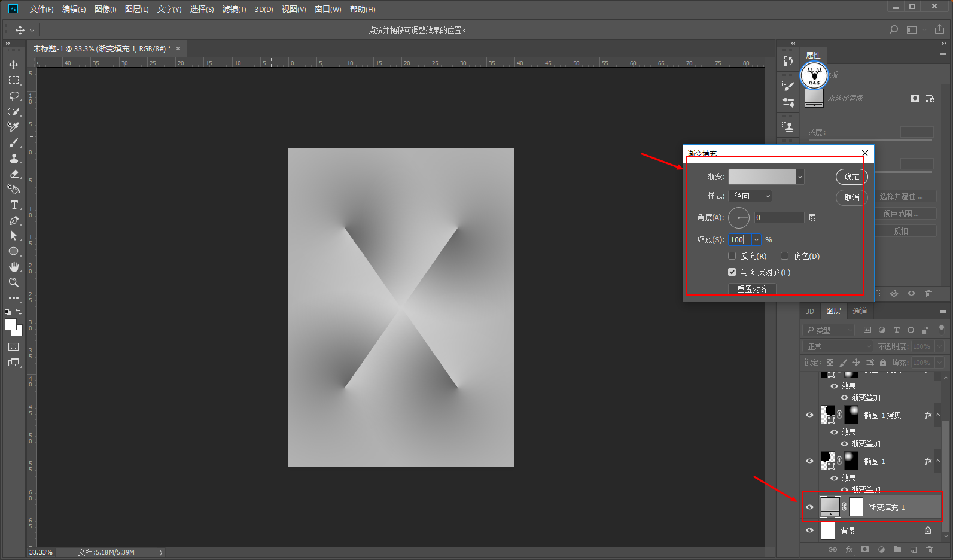Select the Zoom tool
Viewport: 953px width, 560px height.
pos(14,282)
